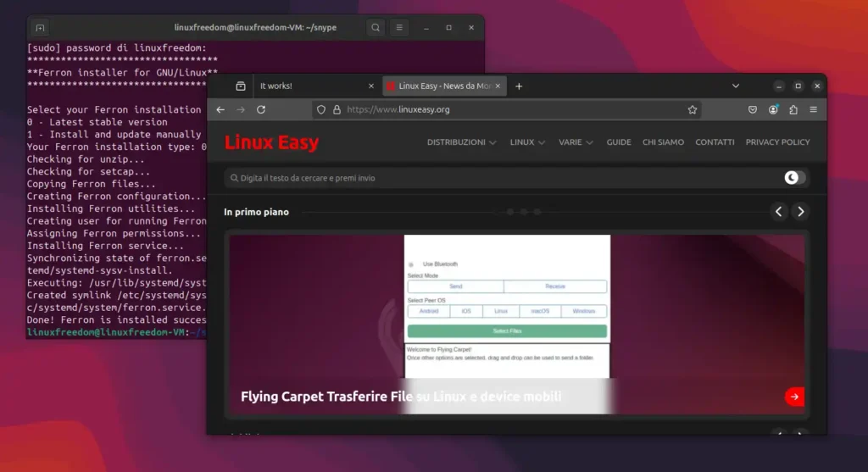This screenshot has width=868, height=472.
Task: Click the Linux Easy site logo
Action: point(271,142)
